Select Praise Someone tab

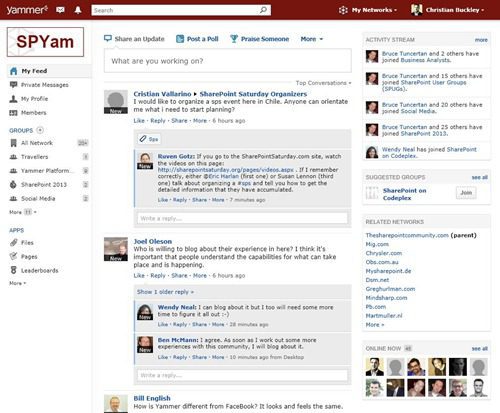[x=260, y=39]
